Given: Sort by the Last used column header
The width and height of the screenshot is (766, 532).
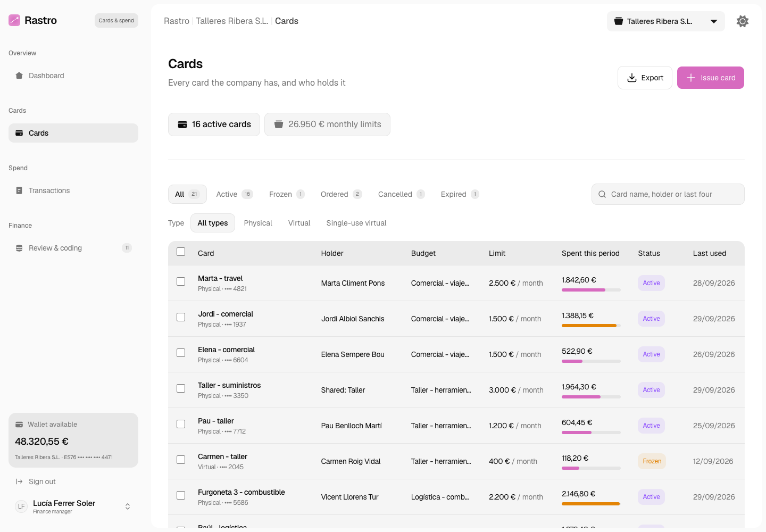Looking at the screenshot, I should [710, 253].
